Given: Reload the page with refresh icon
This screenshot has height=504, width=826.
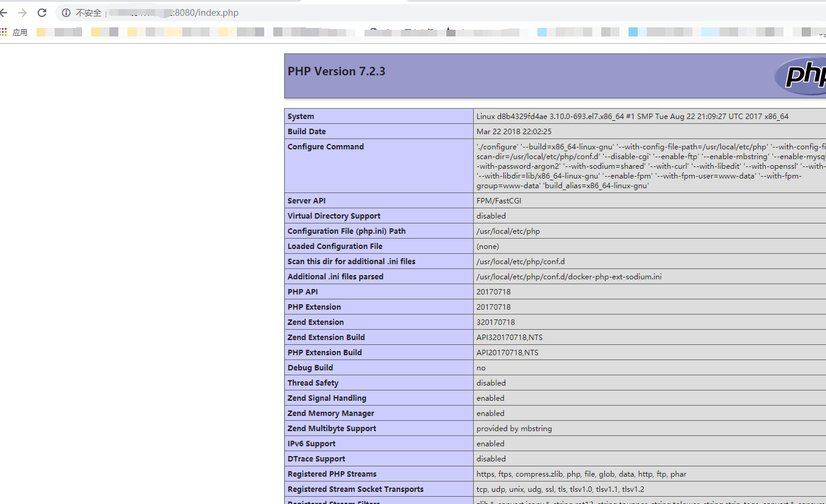Looking at the screenshot, I should [42, 13].
